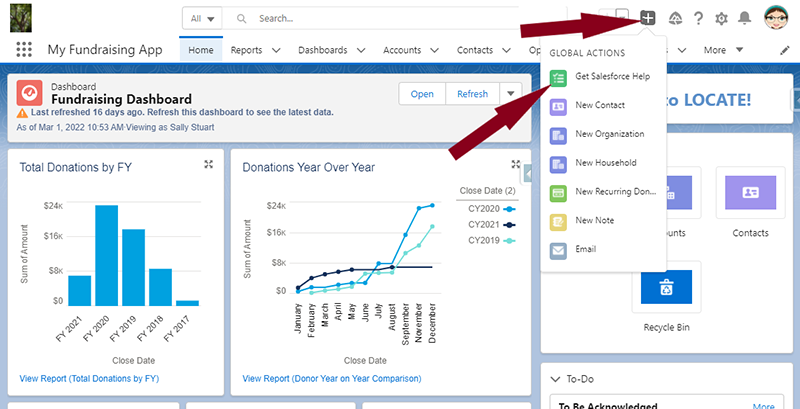This screenshot has width=800, height=409.
Task: Click the dashboard Open button
Action: 422,94
